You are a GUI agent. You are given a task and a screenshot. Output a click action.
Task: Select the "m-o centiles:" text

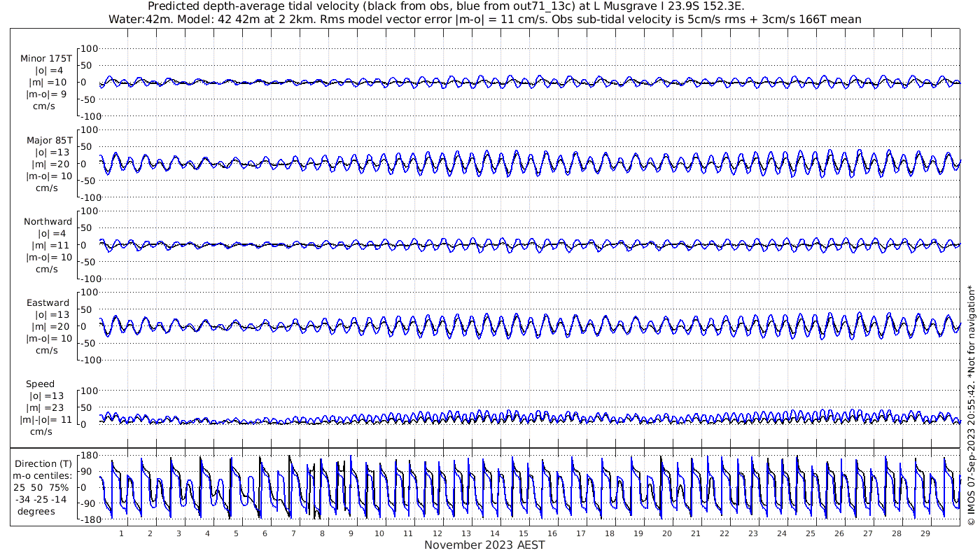(x=43, y=476)
